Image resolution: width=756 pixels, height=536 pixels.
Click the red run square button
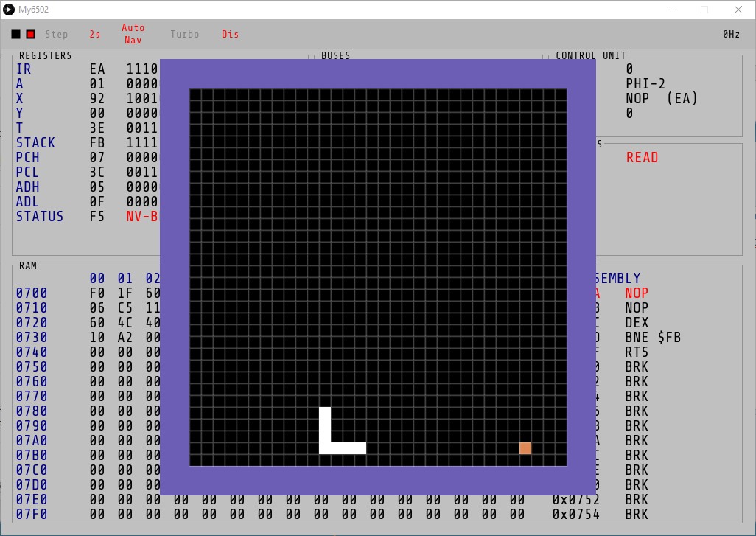click(30, 35)
